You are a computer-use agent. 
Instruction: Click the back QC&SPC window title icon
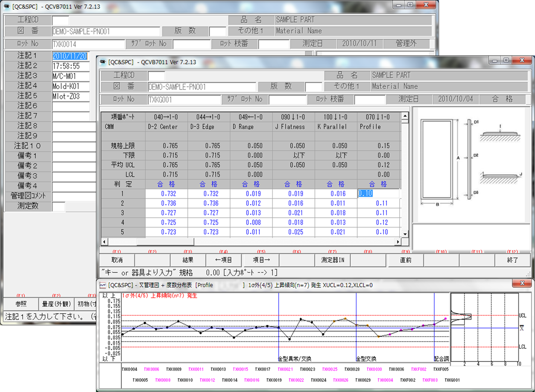pyautogui.click(x=7, y=7)
